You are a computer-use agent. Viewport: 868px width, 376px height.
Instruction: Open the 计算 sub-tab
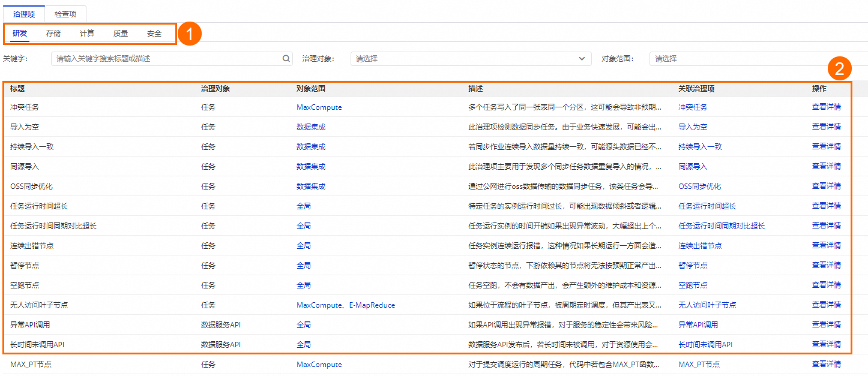[87, 34]
